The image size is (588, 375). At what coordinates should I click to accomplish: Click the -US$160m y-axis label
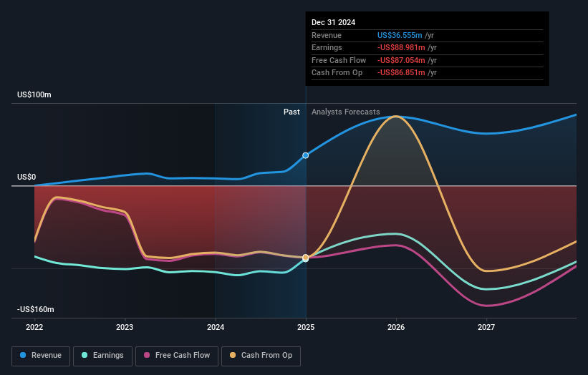point(36,309)
